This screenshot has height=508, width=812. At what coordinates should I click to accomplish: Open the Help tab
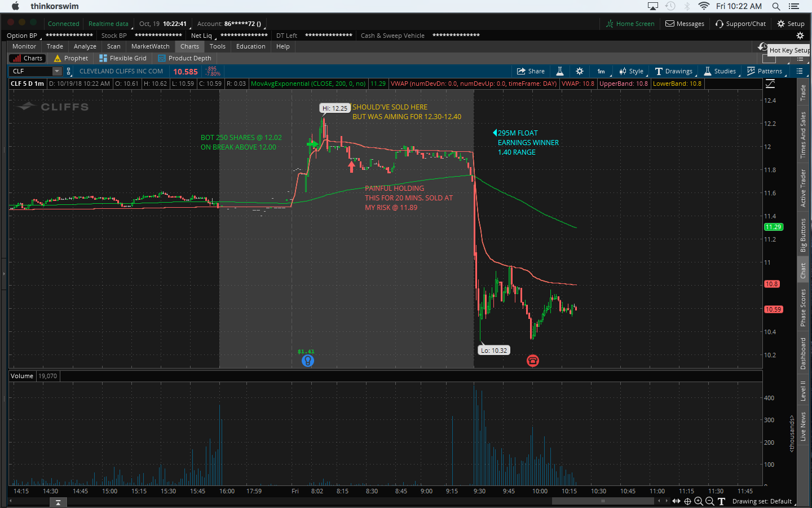click(283, 46)
